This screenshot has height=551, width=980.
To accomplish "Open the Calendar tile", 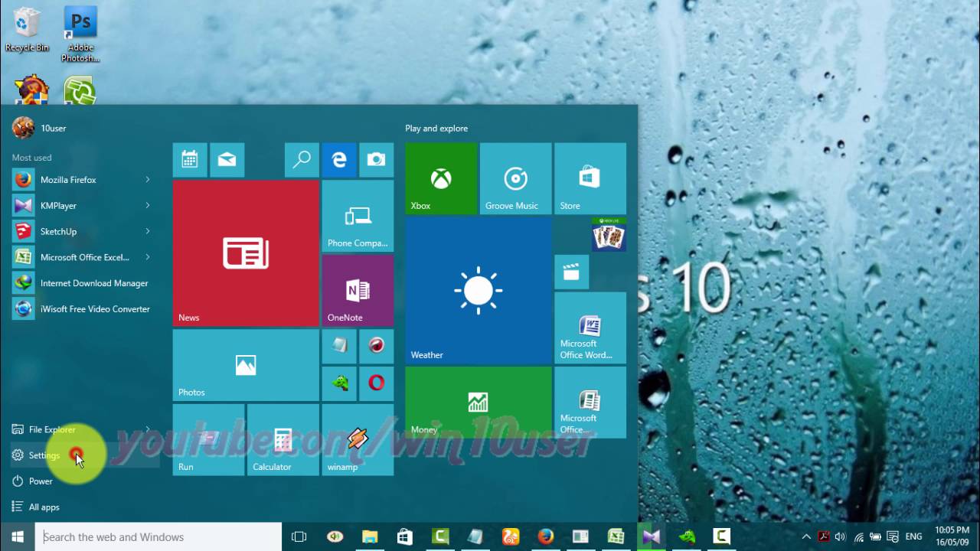I will point(190,160).
